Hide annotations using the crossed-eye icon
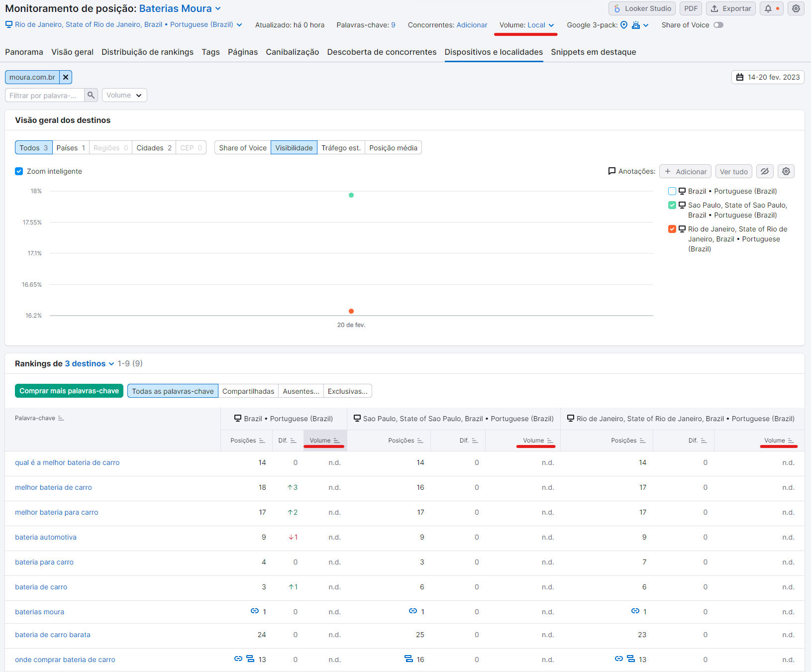 click(x=765, y=171)
